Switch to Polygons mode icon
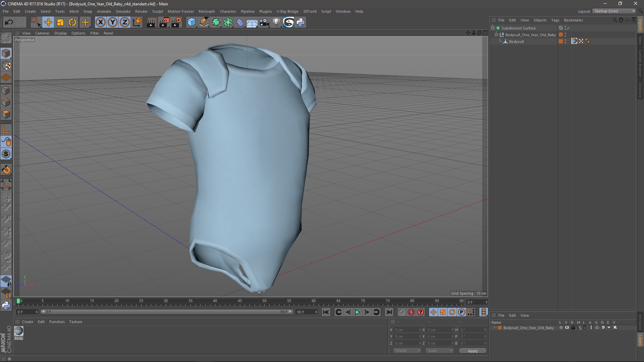Screen dimensions: 644x362 click(x=6, y=114)
